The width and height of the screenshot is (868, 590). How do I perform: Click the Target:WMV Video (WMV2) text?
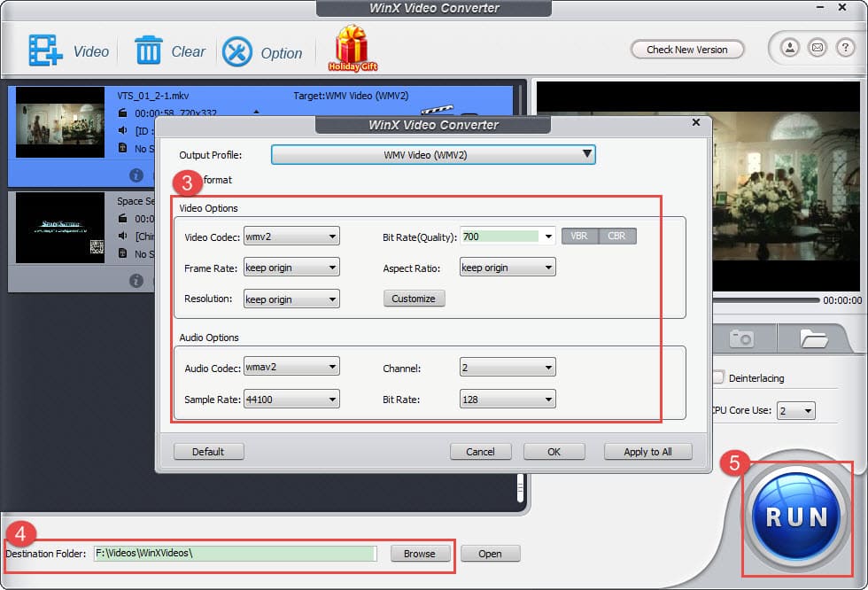click(x=351, y=96)
